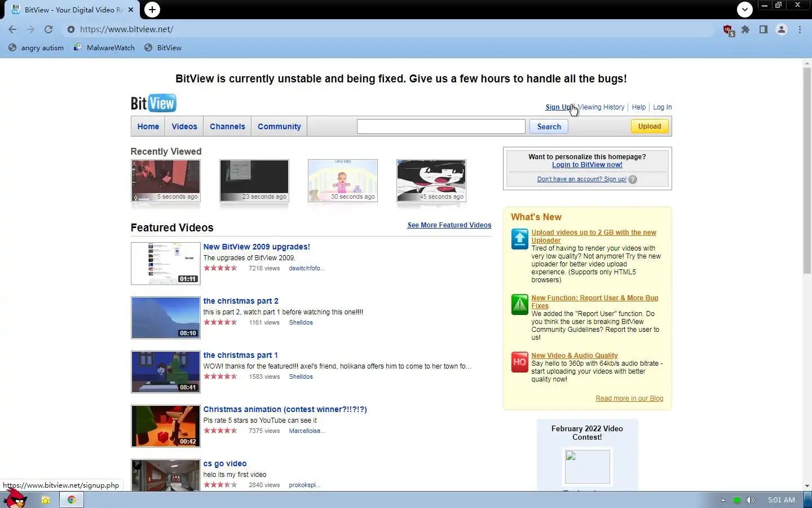Click the browser address bar
The image size is (812, 508).
[389, 29]
